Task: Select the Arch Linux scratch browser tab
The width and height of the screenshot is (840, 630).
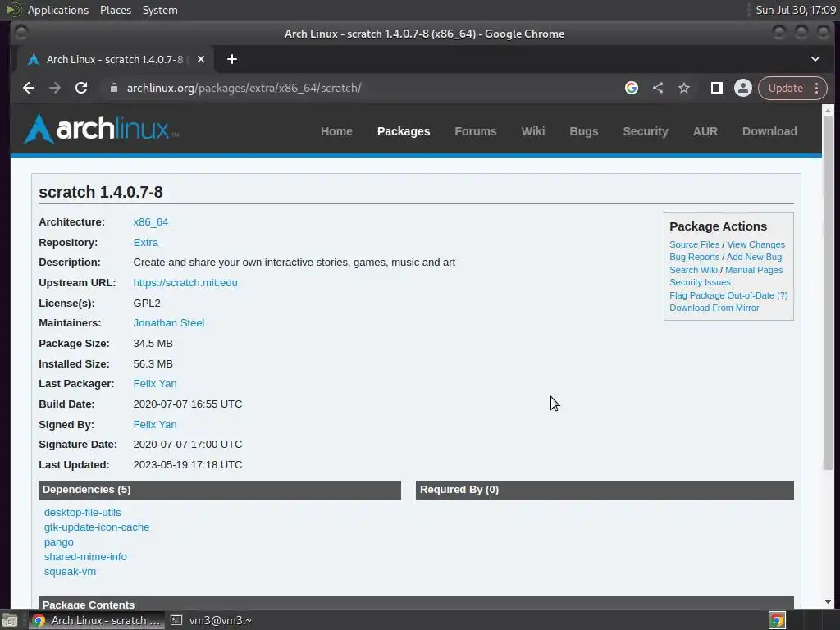Action: point(115,59)
